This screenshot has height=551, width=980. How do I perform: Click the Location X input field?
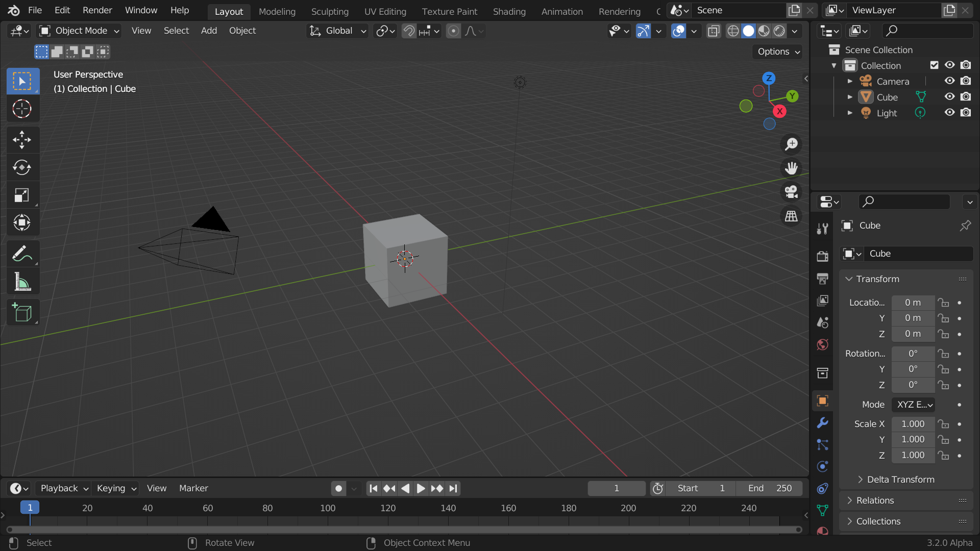[913, 302]
